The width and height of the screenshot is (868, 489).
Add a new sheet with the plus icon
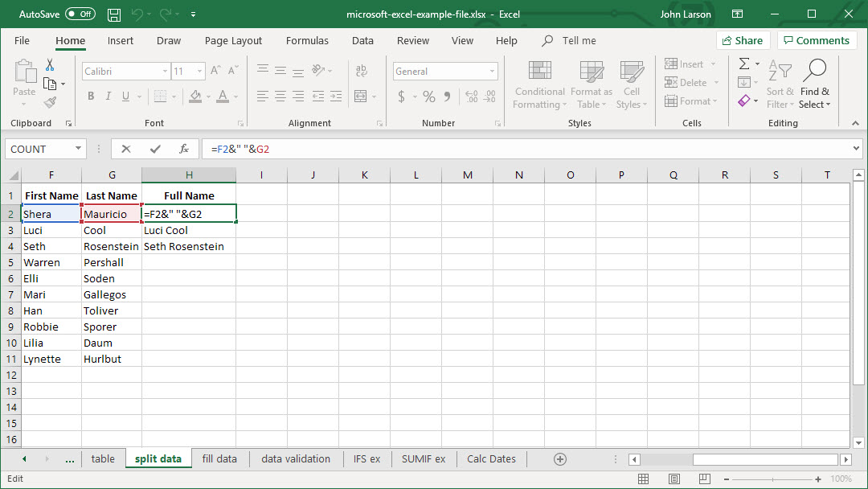560,459
